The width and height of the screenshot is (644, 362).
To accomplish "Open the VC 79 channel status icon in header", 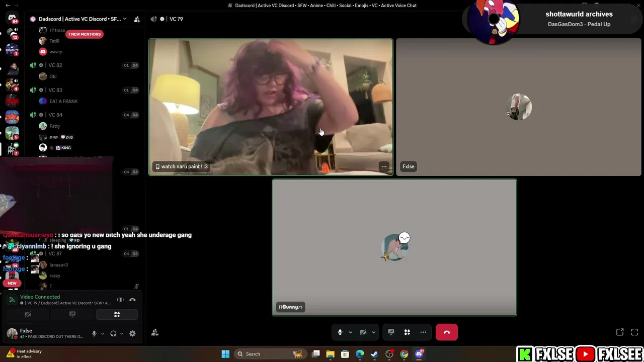I will (x=162, y=19).
